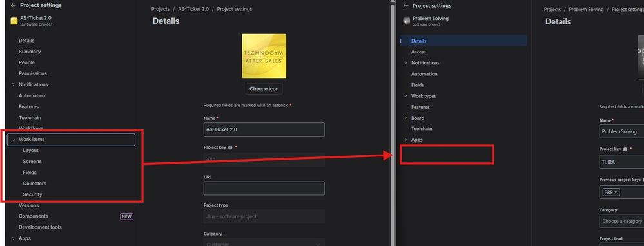Open Toolchain in AS-Ticket 2.0 sidebar
Screen dimensions: 644x246
click(x=30, y=118)
